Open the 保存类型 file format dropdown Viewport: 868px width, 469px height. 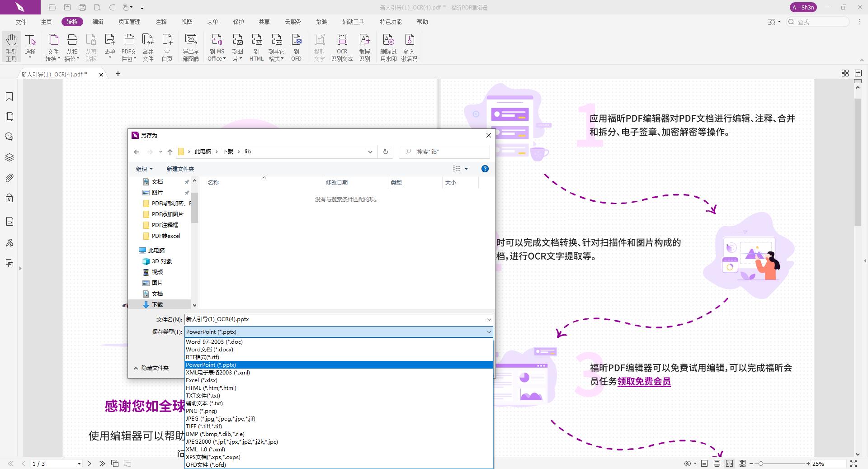(x=488, y=332)
